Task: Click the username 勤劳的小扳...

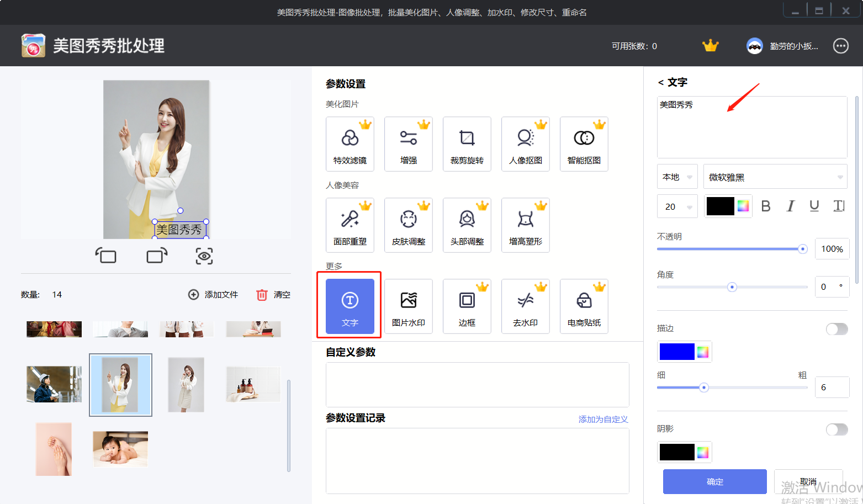Action: [794, 46]
